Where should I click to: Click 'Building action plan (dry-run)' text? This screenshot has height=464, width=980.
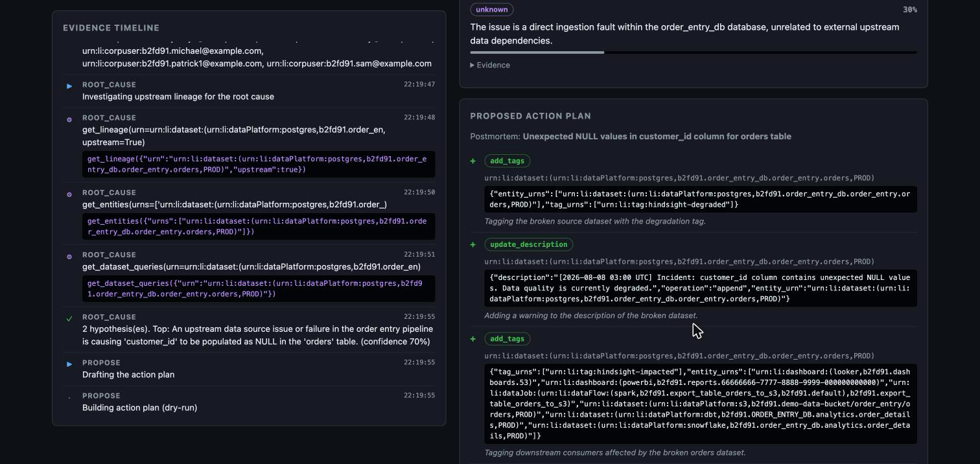[140, 408]
